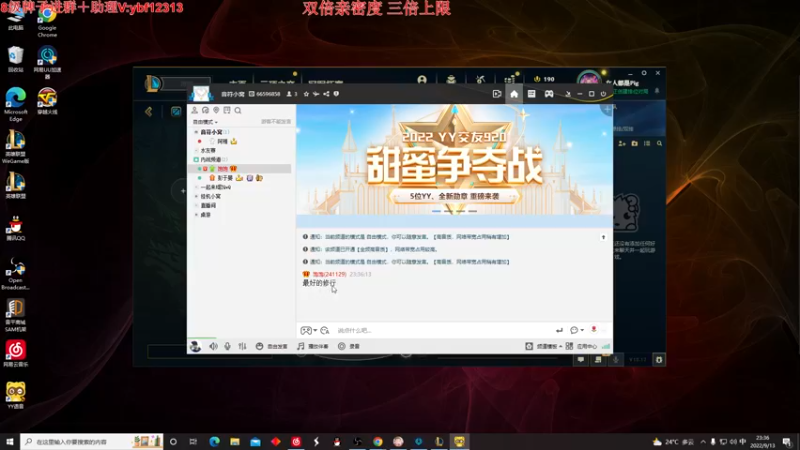The height and width of the screenshot is (450, 800).
Task: Open the game emoji icon in chat bar
Action: click(306, 331)
